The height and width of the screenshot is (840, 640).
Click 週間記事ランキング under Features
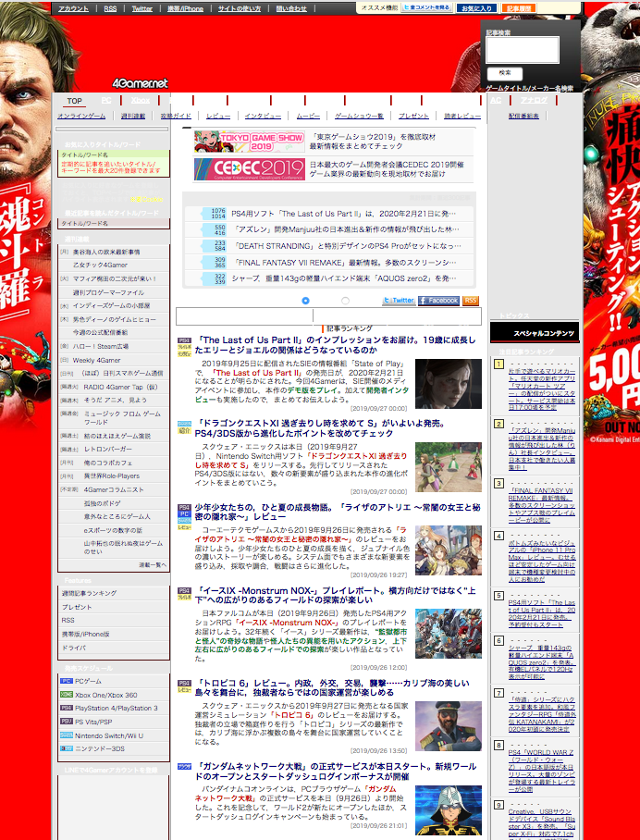click(89, 594)
